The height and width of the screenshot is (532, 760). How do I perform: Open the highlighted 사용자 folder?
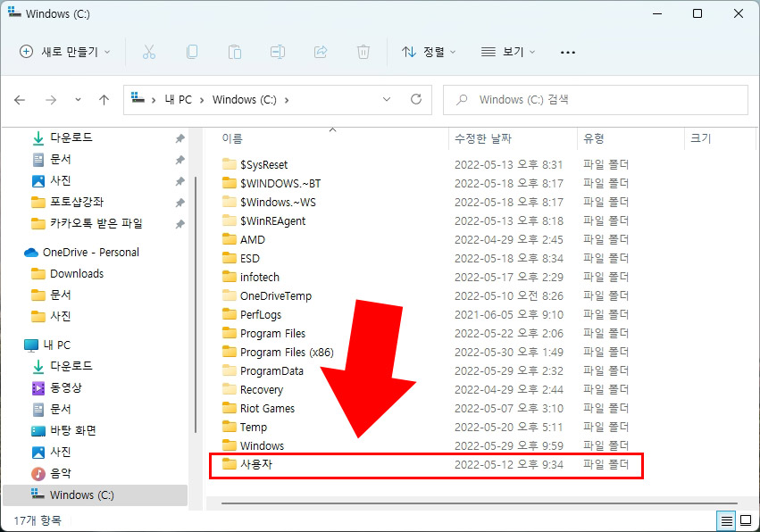tap(259, 465)
